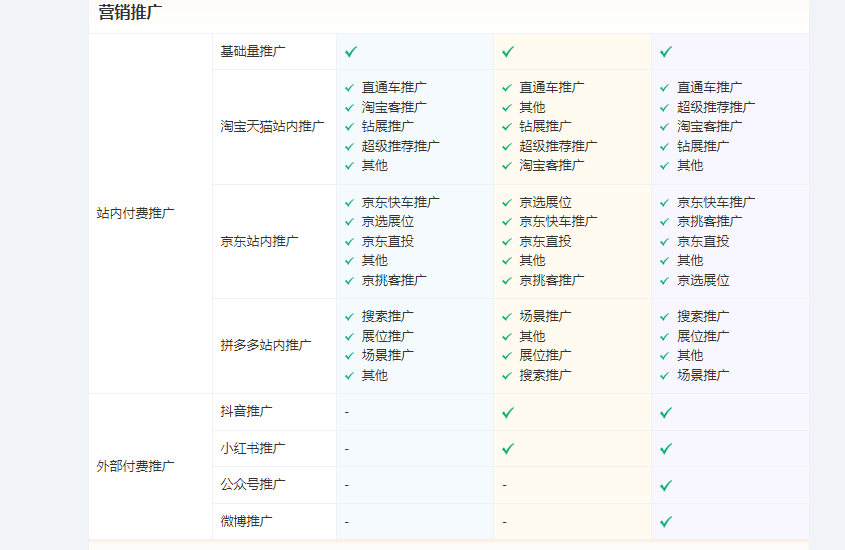
Task: Click 微博推广 dash in the blue column
Action: [x=347, y=522]
